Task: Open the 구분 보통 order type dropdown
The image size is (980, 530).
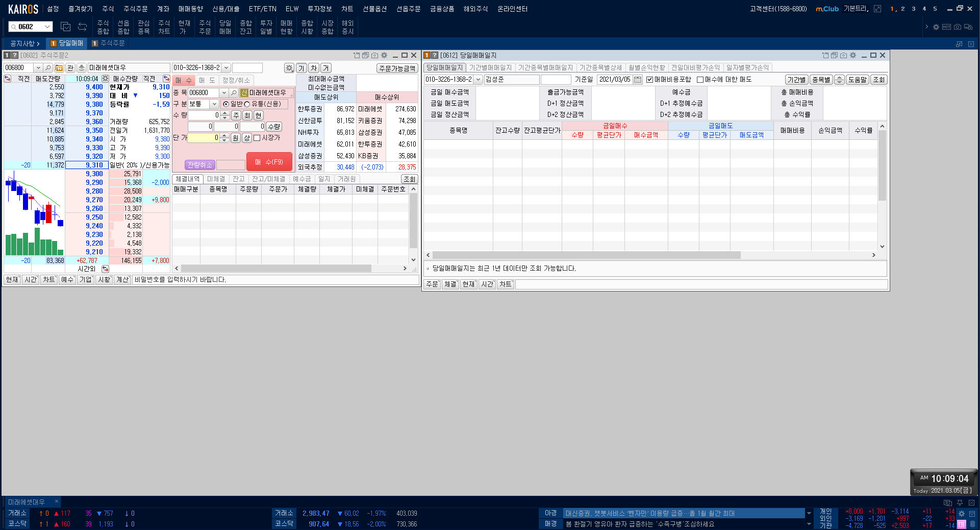Action: [214, 104]
